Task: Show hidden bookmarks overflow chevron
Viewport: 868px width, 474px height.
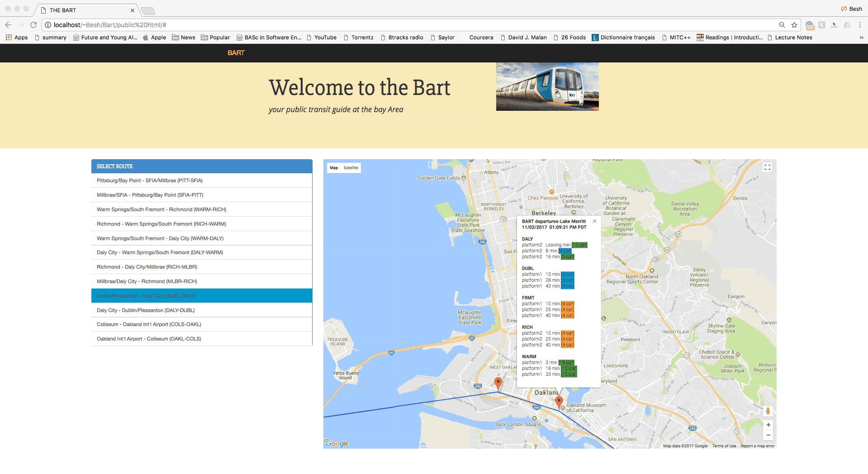Action: point(861,38)
